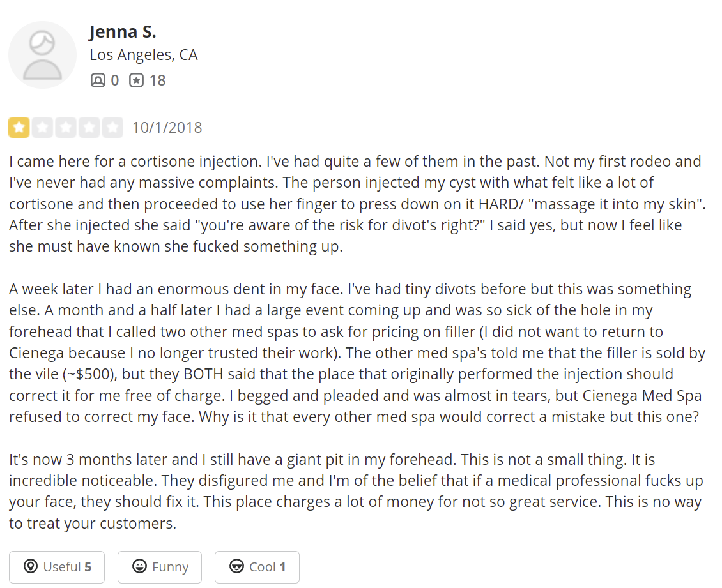Click the Funny smiley face icon

click(x=139, y=566)
